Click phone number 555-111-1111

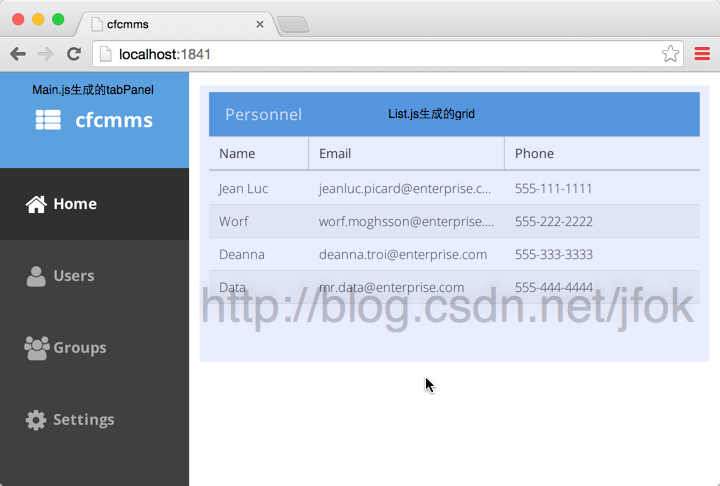tap(553, 188)
